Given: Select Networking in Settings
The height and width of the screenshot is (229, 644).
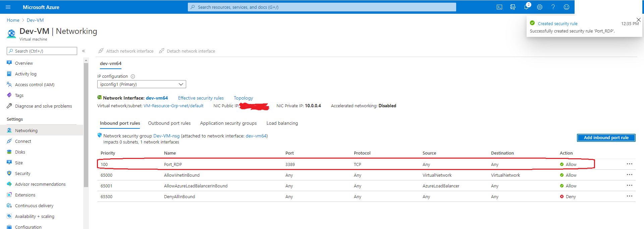Looking at the screenshot, I should 42,130.
